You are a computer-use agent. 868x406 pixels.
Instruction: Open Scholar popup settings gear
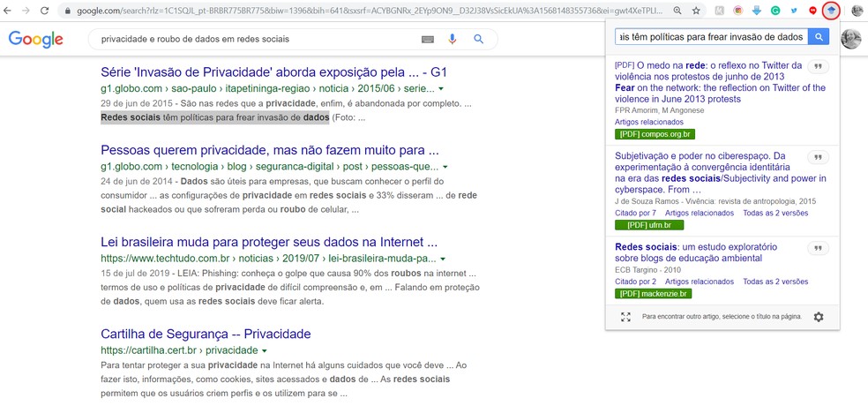click(819, 317)
